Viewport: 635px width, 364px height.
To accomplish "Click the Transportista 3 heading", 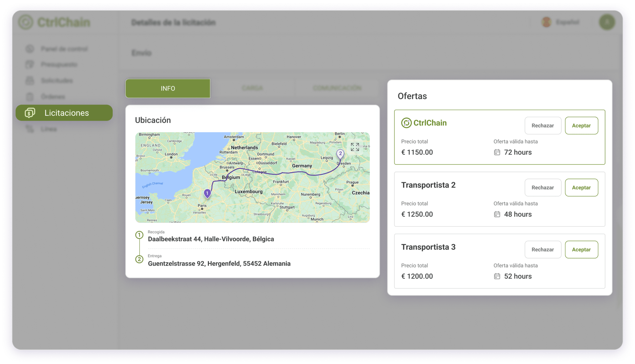I will [x=428, y=247].
